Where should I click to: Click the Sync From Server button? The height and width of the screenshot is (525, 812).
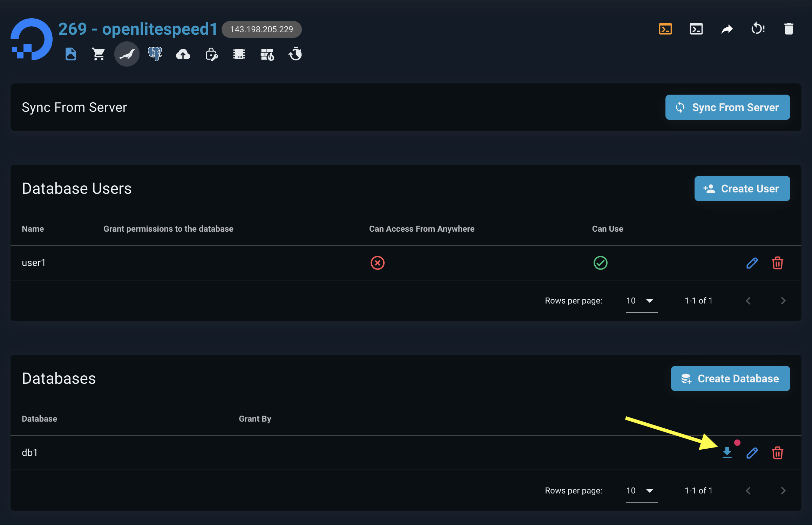click(728, 107)
